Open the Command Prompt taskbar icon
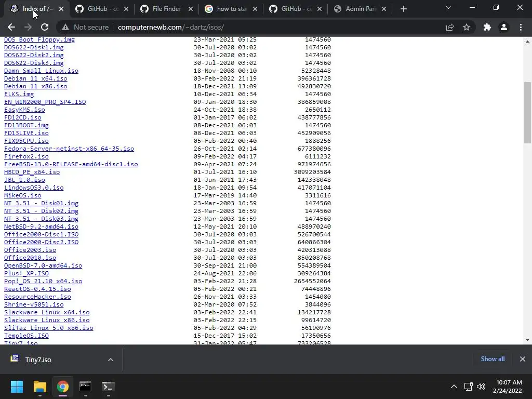Image resolution: width=532 pixels, height=399 pixels. (85, 387)
